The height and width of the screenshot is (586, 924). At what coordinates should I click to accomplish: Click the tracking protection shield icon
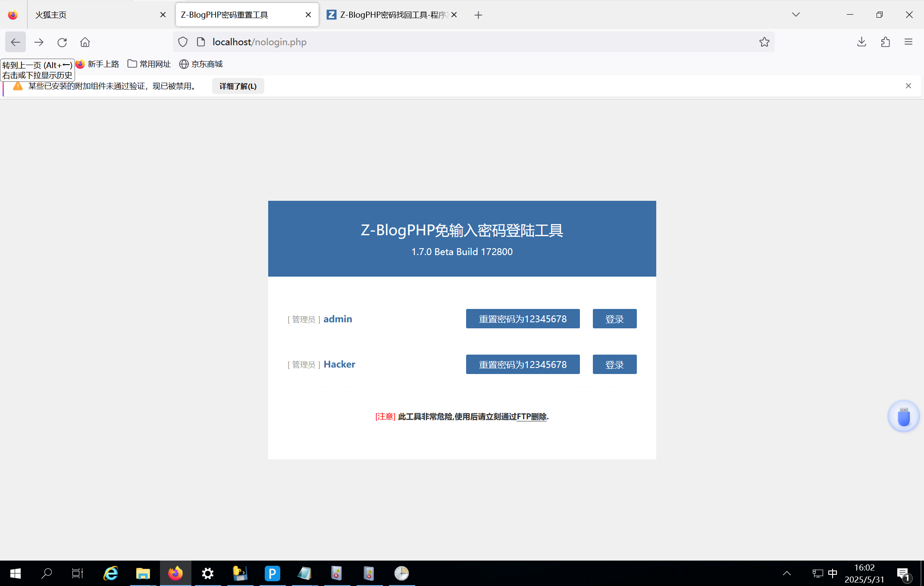pyautogui.click(x=183, y=42)
